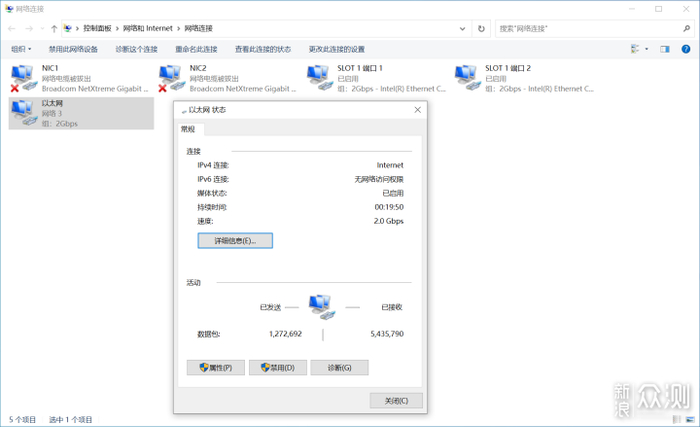Screen dimensions: 700x427
Task: Click 5 个项目 status bar text
Action: (x=22, y=419)
